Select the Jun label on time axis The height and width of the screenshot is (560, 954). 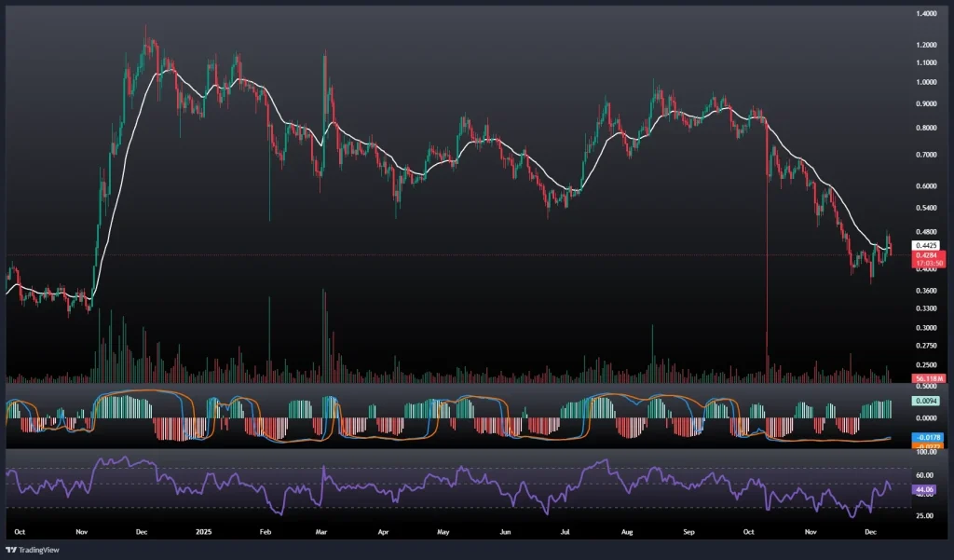[x=505, y=531]
